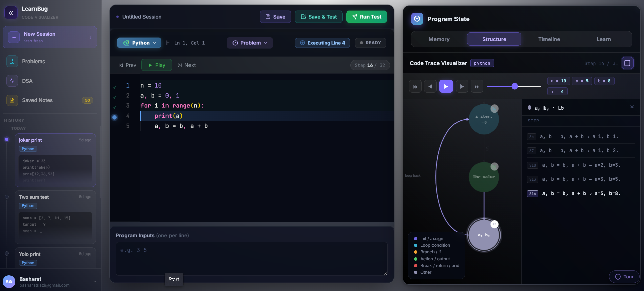
Task: Open the Basharat account menu arrow
Action: (95, 281)
